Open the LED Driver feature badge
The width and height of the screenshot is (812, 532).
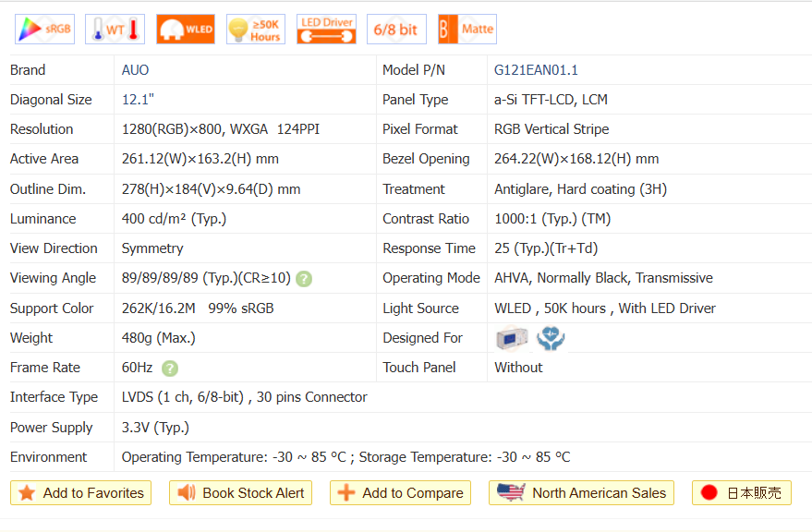326,29
